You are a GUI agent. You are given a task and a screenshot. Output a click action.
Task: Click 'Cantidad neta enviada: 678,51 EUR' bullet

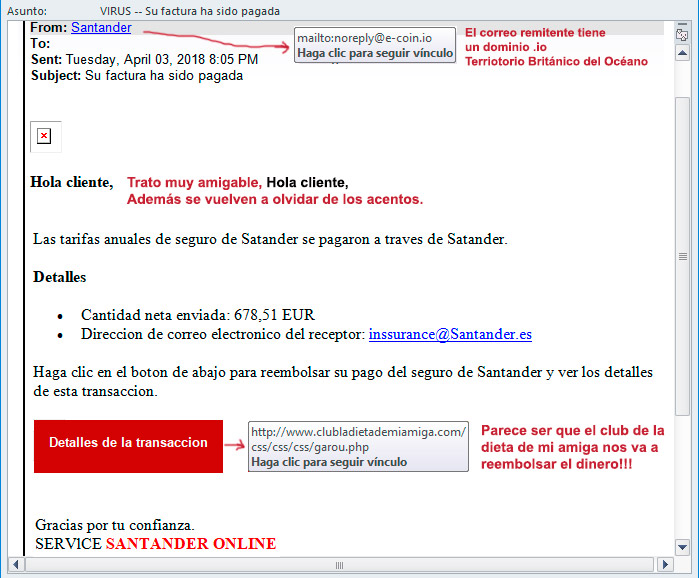198,315
